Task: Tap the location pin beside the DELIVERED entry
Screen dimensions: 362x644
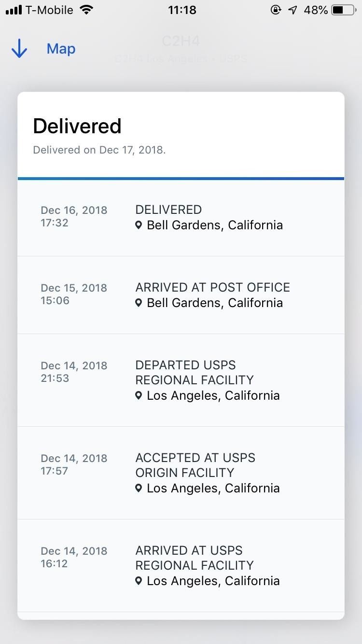Action: tap(139, 225)
